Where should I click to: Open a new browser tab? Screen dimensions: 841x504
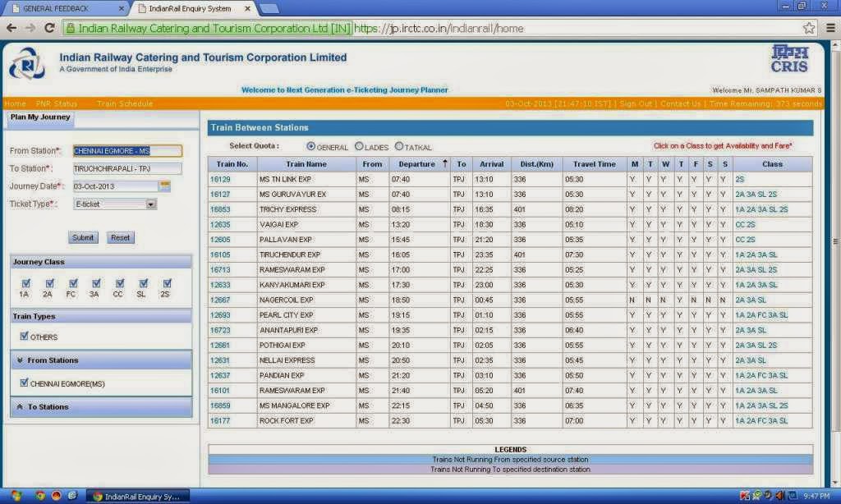[269, 8]
